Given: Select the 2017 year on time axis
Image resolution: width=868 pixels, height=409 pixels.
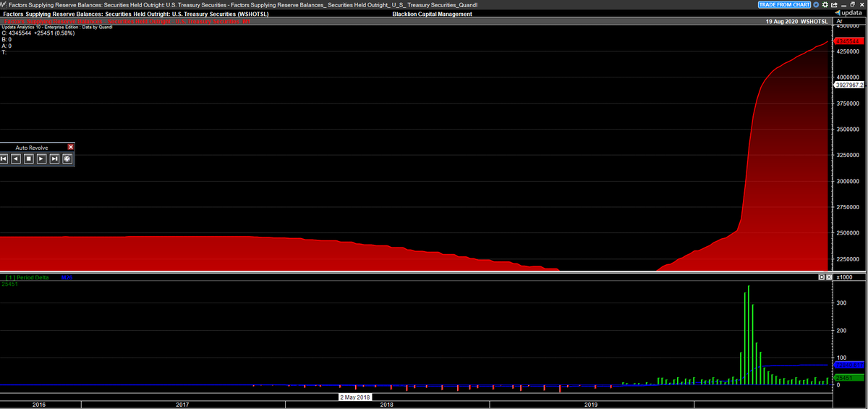Looking at the screenshot, I should click(x=182, y=405).
